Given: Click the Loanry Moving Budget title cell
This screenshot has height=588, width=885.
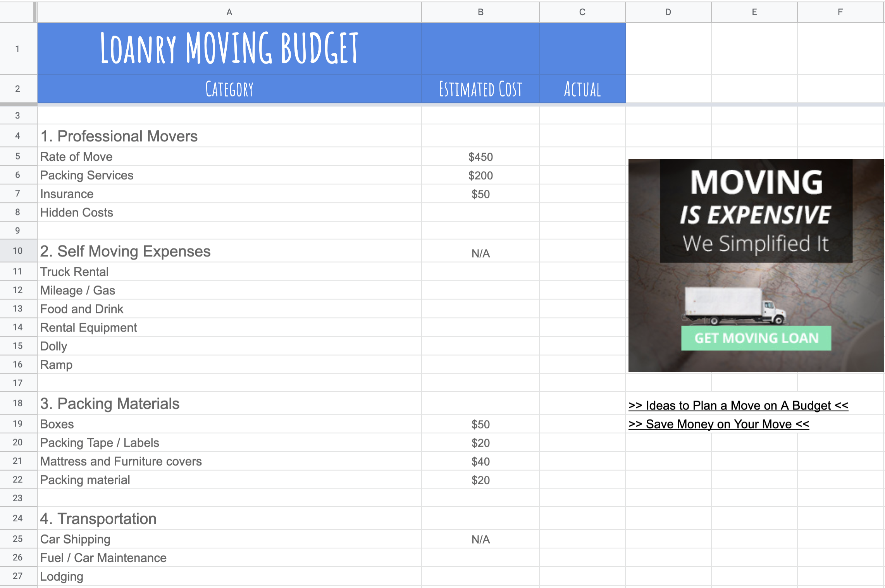Looking at the screenshot, I should [229, 48].
